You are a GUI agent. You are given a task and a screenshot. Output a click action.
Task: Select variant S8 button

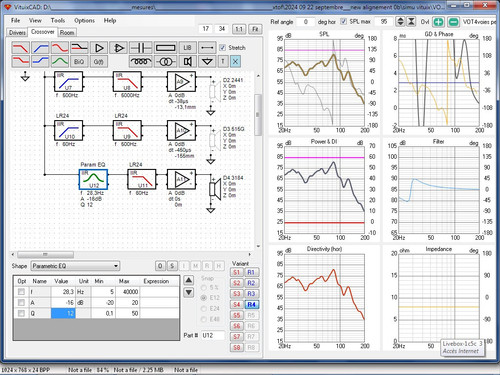(236, 348)
